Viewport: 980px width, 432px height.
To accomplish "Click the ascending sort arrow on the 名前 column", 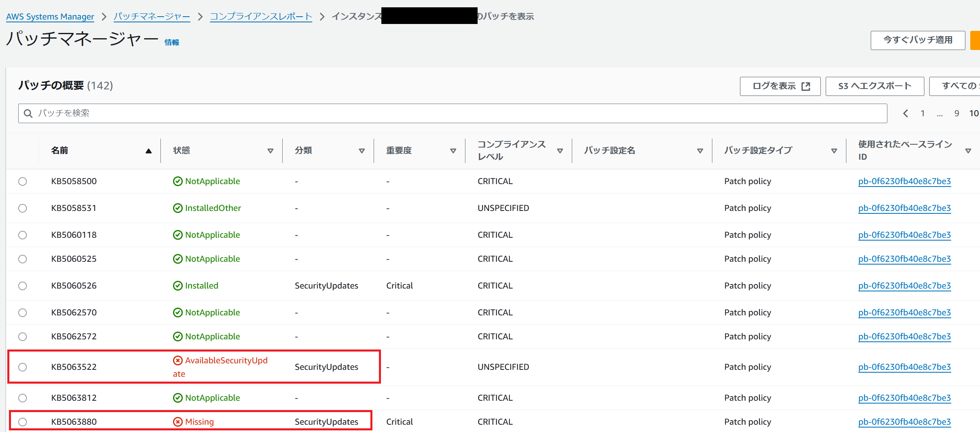I will 149,150.
